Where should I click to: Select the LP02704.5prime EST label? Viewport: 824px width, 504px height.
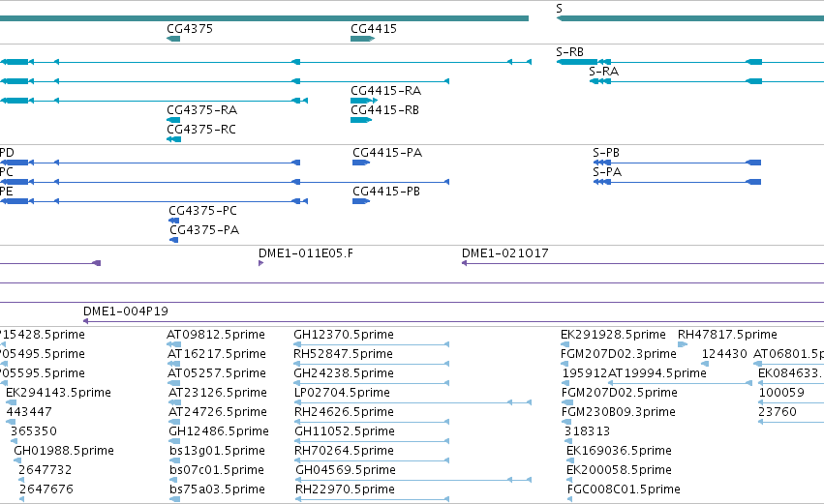coord(342,393)
